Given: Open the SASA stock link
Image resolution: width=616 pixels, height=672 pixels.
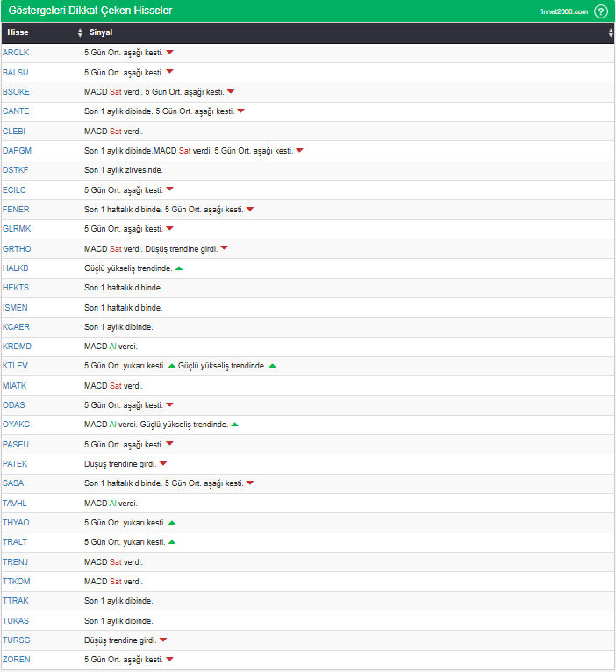Looking at the screenshot, I should 13,483.
